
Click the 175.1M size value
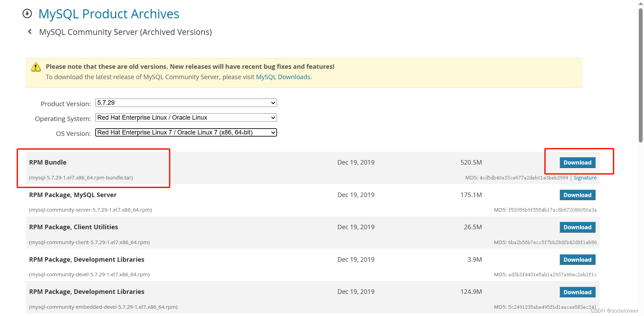click(x=471, y=195)
